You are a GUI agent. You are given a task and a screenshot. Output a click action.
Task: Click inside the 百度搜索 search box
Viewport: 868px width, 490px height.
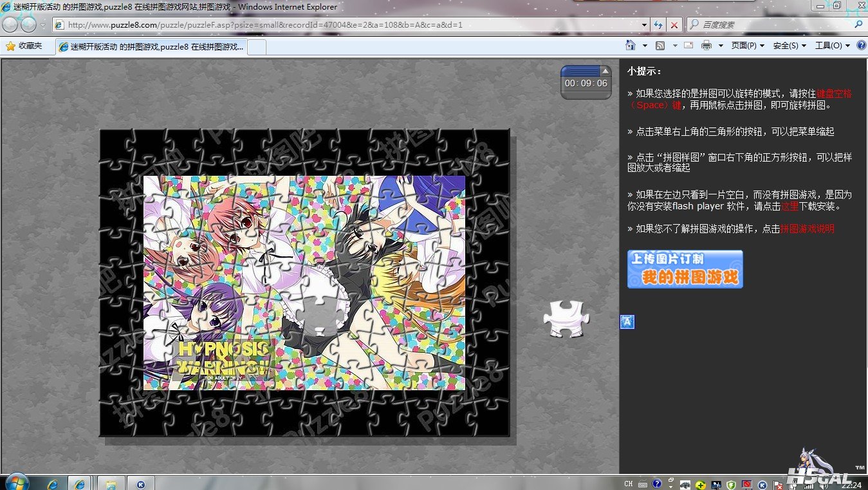point(772,25)
